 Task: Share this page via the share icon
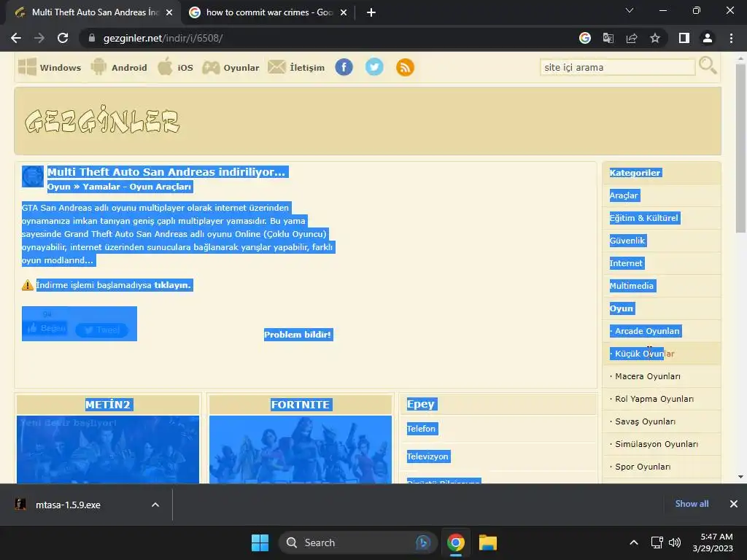(632, 38)
